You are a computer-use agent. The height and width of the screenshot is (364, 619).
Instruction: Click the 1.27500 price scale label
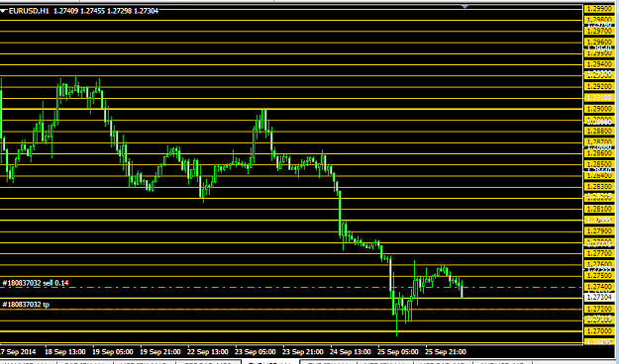(599, 275)
